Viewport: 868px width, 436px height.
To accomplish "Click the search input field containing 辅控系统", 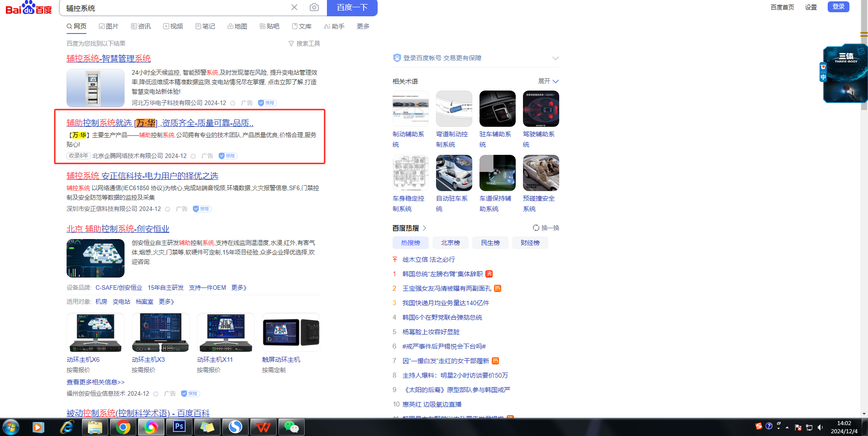I will (177, 8).
